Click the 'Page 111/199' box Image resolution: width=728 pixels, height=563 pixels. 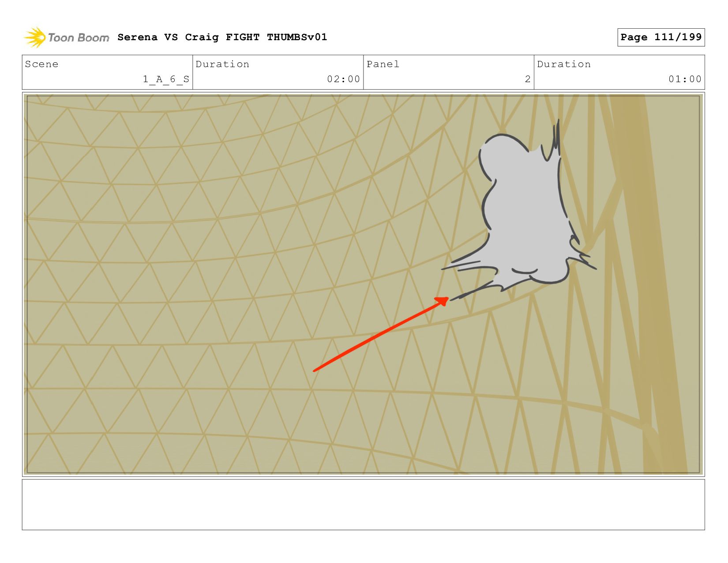661,37
